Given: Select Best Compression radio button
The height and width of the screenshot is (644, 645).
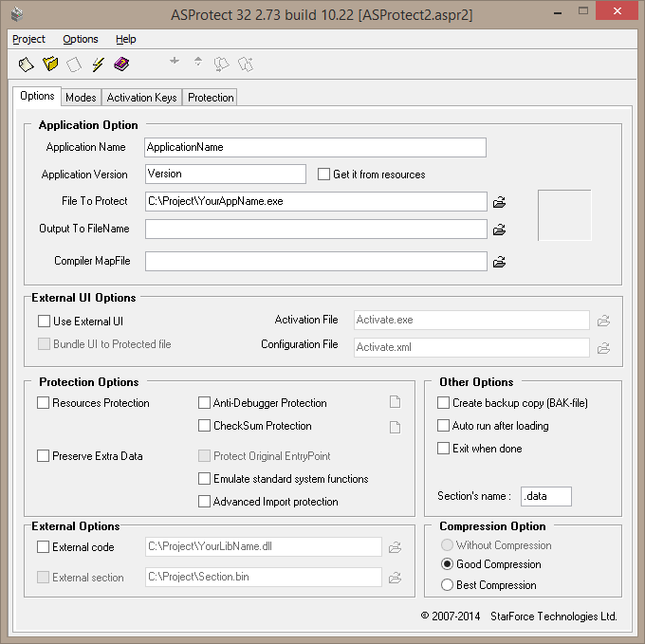Looking at the screenshot, I should click(x=447, y=585).
